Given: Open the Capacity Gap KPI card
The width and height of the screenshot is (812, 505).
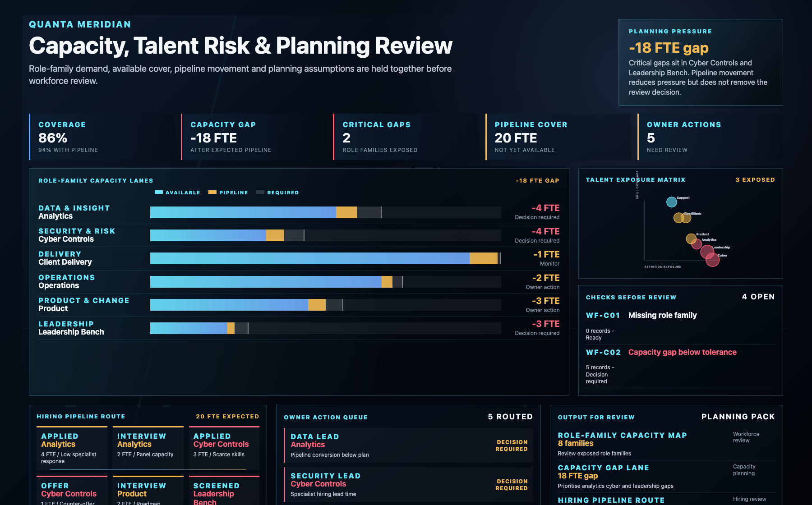Looking at the screenshot, I should pyautogui.click(x=254, y=137).
